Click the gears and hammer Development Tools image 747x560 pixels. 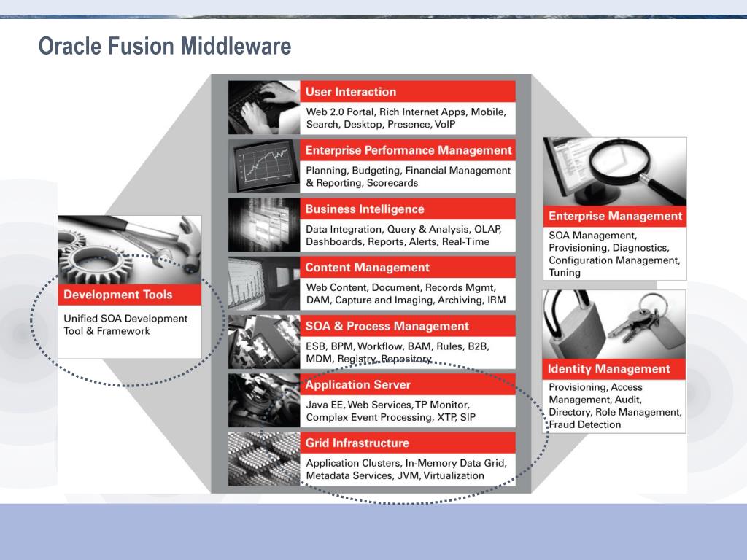(130, 250)
